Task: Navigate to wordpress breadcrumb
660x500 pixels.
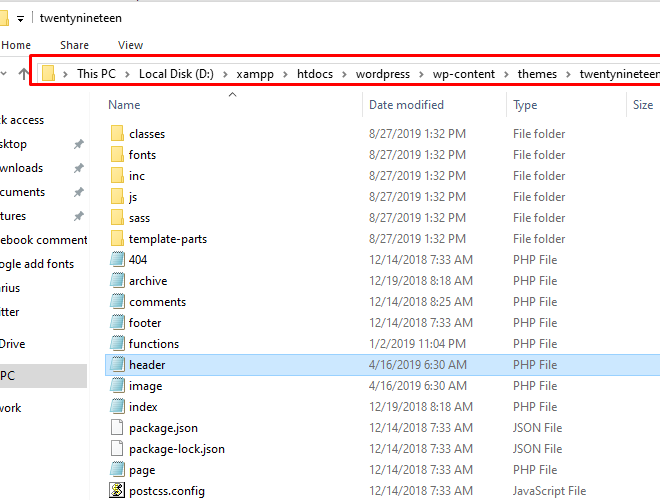Action: pos(383,74)
